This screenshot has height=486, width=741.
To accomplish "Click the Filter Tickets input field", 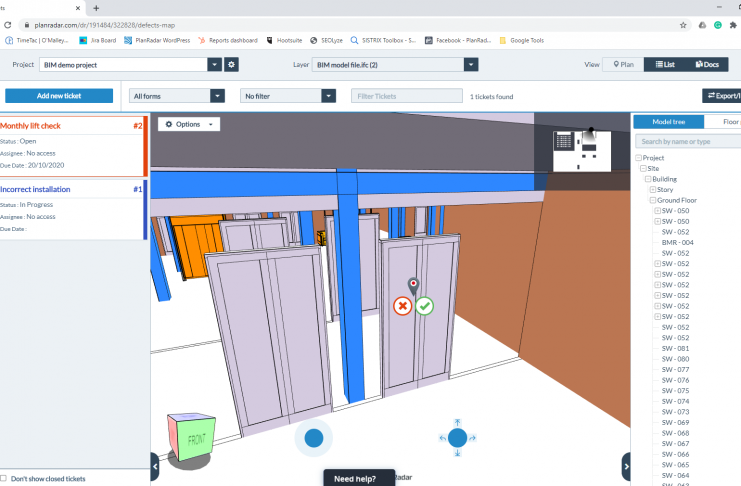I will click(403, 96).
